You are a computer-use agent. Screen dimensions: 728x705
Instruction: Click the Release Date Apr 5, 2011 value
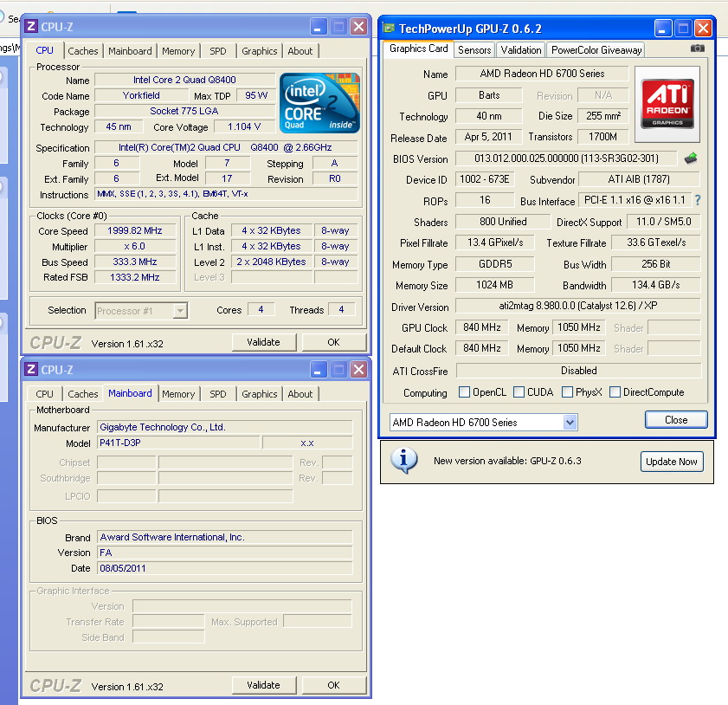[x=488, y=137]
